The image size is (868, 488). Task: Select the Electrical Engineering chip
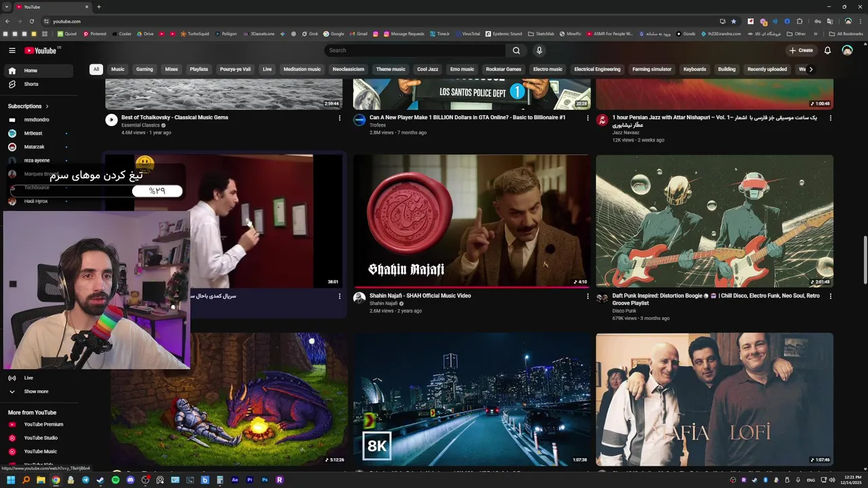597,69
